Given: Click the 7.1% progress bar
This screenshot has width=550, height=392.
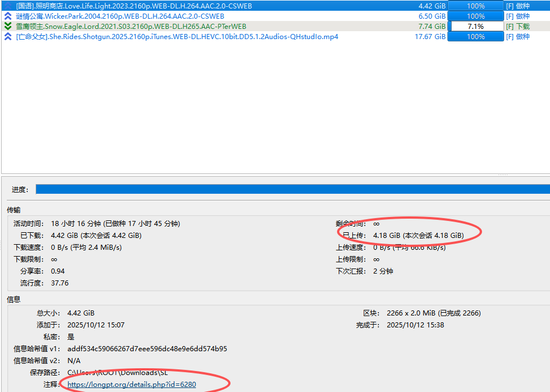Looking at the screenshot, I should tap(476, 26).
